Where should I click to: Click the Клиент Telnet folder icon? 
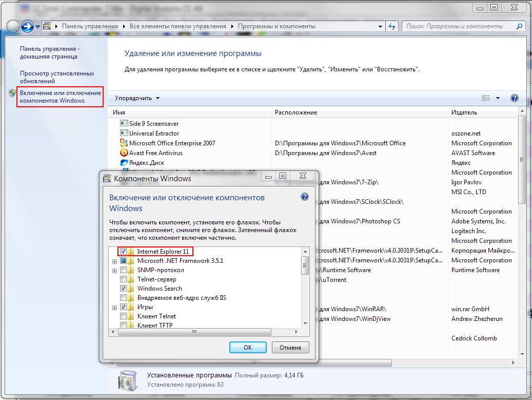pyautogui.click(x=131, y=316)
